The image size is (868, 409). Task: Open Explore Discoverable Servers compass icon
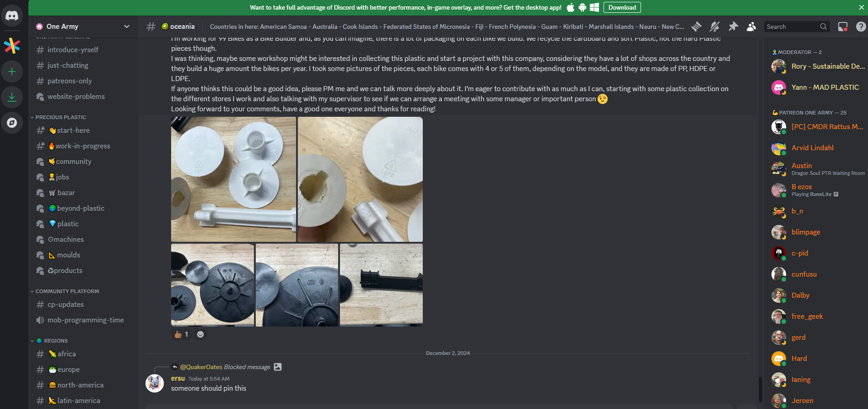pyautogui.click(x=12, y=123)
